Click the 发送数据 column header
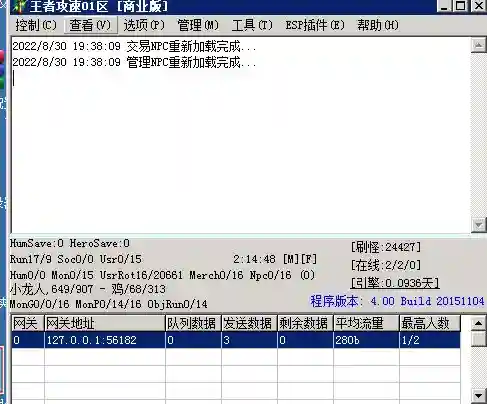 click(249, 323)
